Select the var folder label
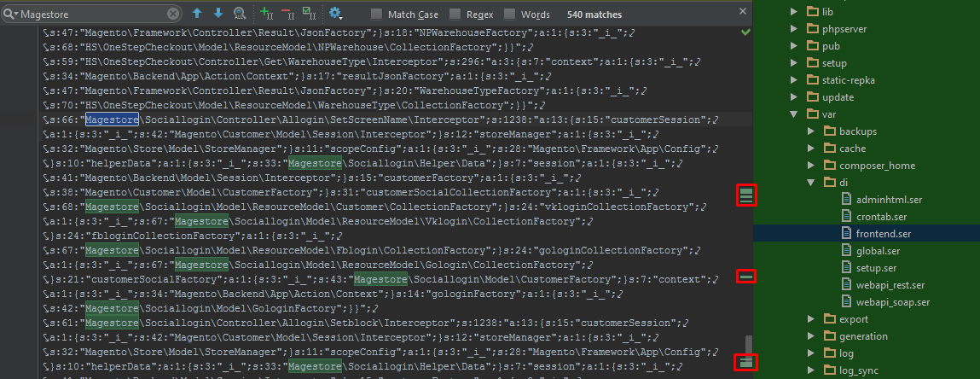Screen dimensions: 980x379 click(829, 114)
